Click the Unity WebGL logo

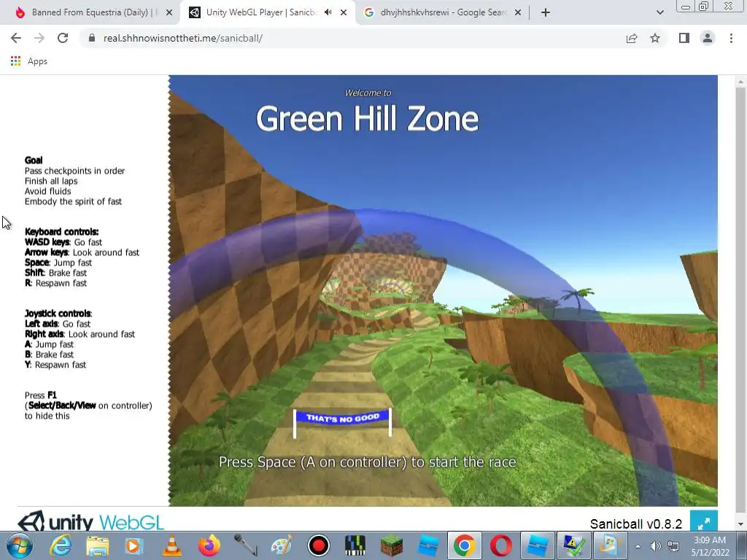pyautogui.click(x=91, y=521)
